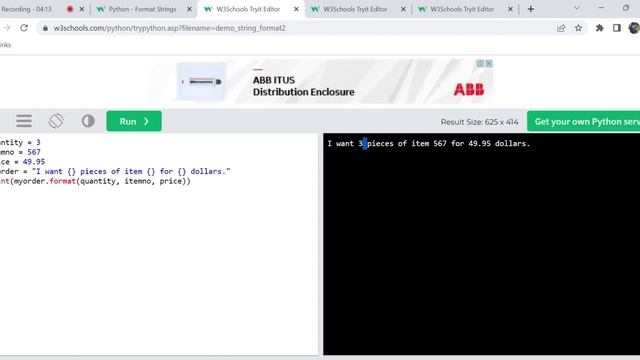Click Get your own Python server button

point(584,121)
